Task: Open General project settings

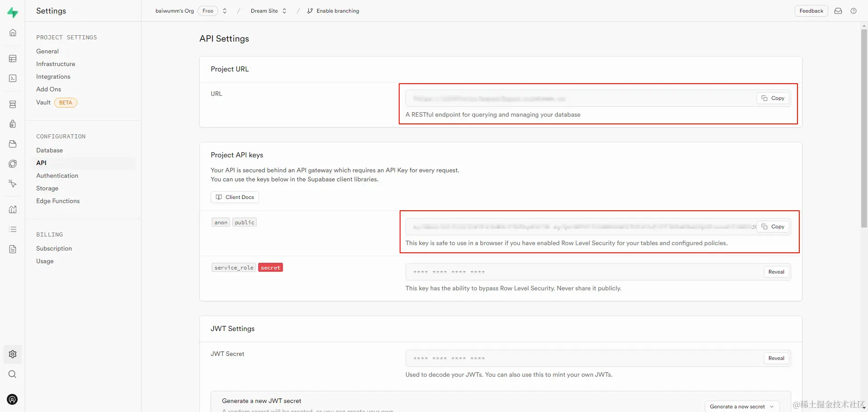Action: point(47,51)
